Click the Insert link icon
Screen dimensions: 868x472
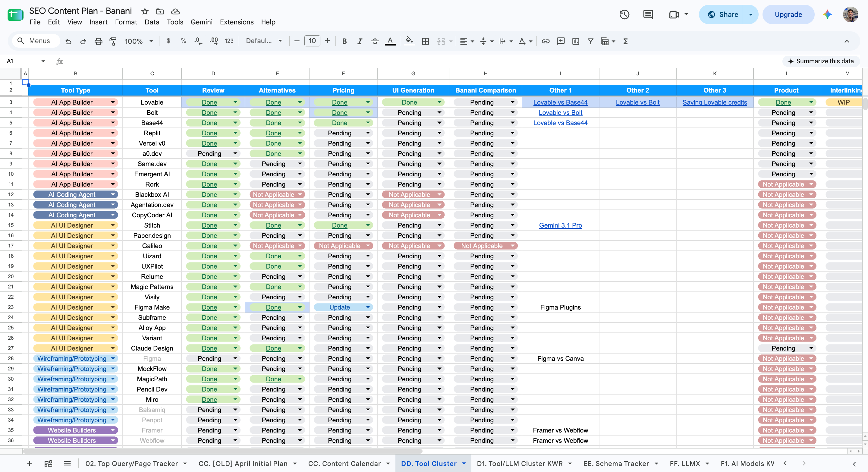[x=546, y=41]
